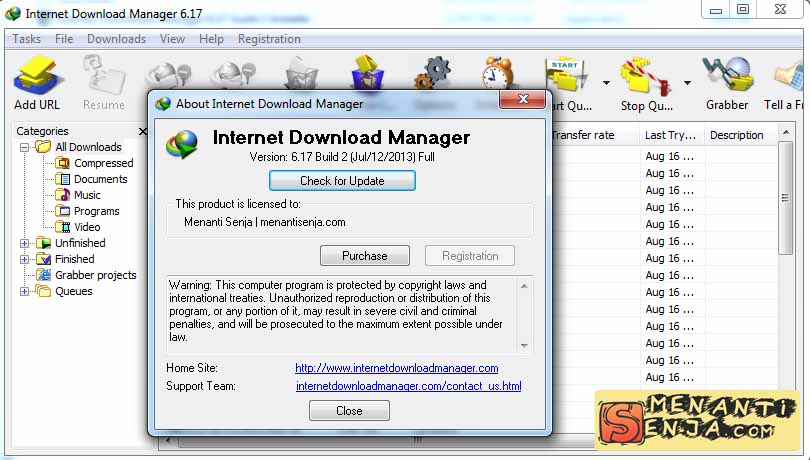Expand the Unfinished tree node
810x460 pixels.
click(24, 243)
